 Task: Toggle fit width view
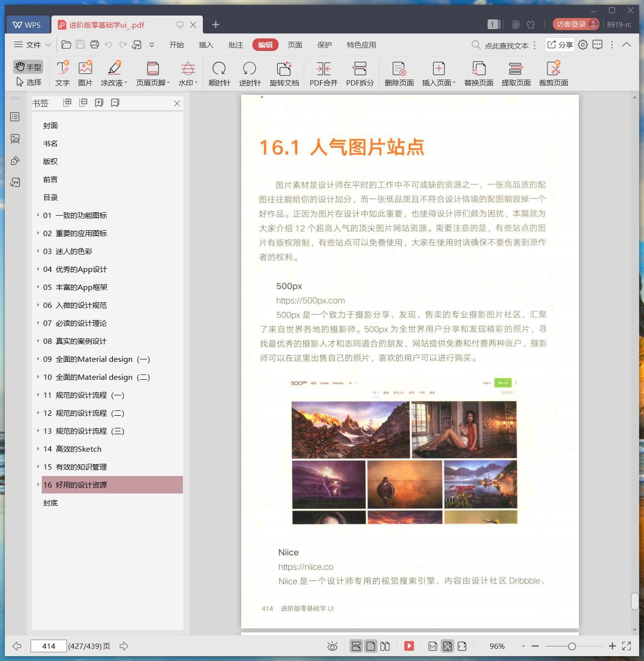[462, 646]
